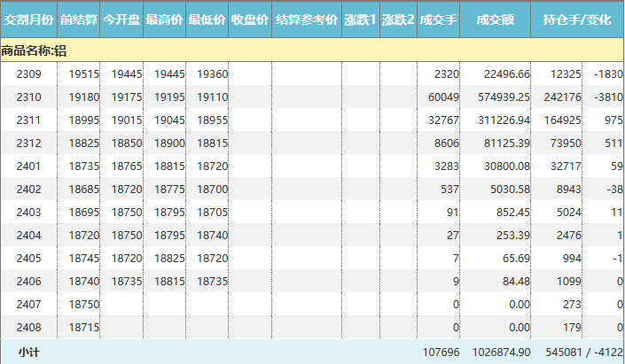Screen dimensions: 625x364
Task: Select the 最高价 column header
Action: click(164, 19)
